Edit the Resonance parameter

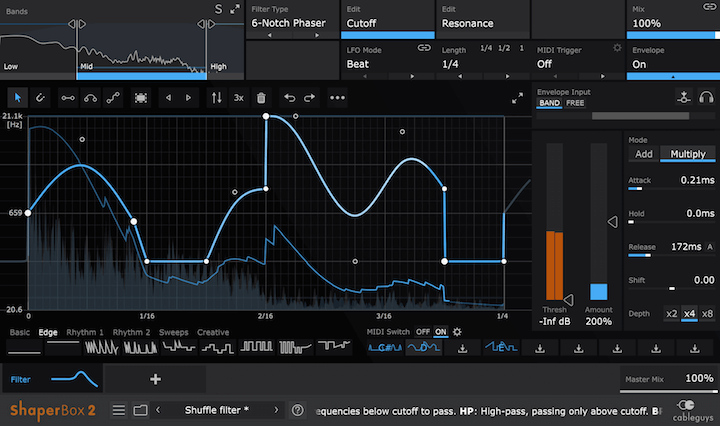pyautogui.click(x=483, y=19)
